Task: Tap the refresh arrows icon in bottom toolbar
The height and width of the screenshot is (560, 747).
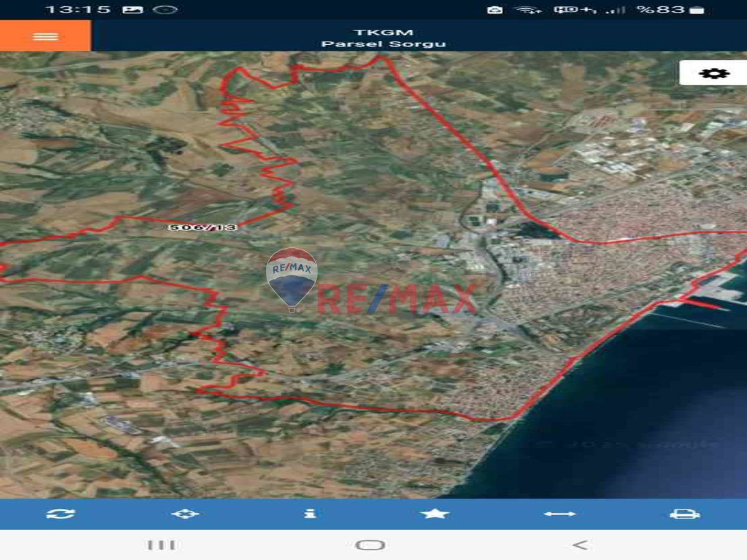Action: click(x=60, y=514)
